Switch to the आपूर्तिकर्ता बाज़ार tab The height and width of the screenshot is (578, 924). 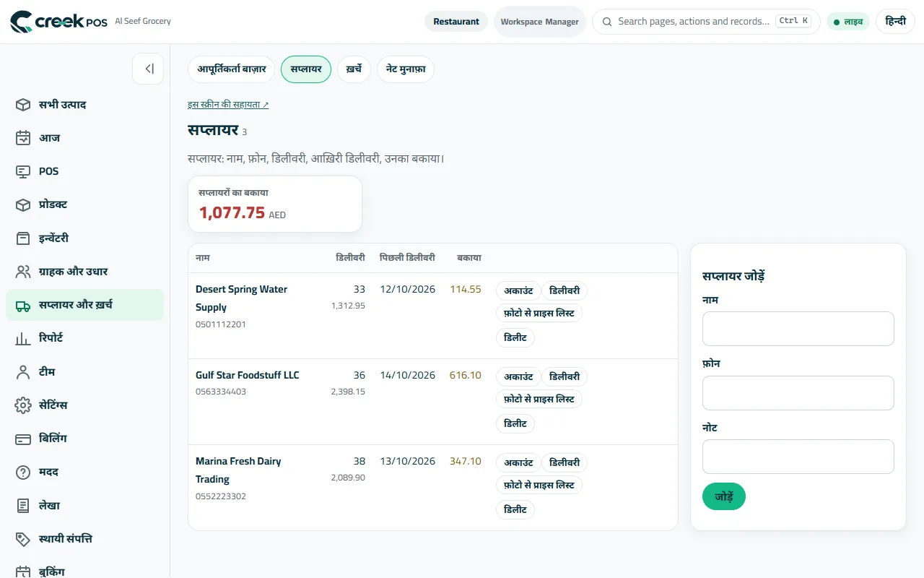232,69
